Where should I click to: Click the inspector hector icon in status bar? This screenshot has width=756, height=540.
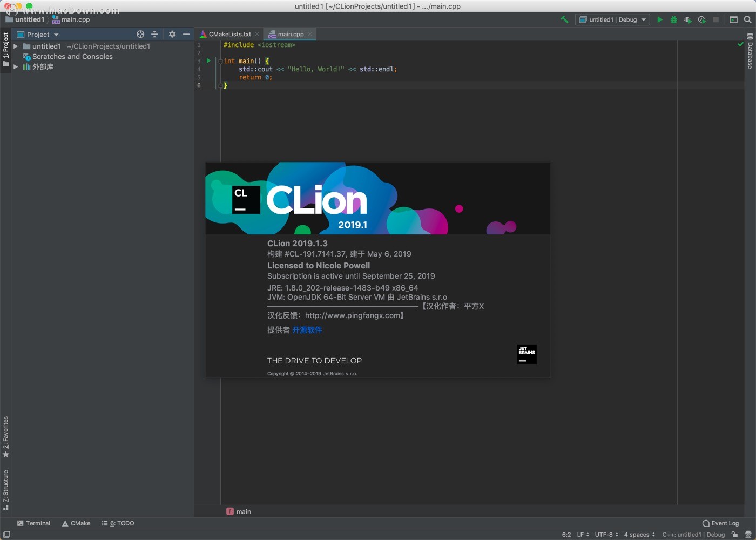click(x=748, y=535)
